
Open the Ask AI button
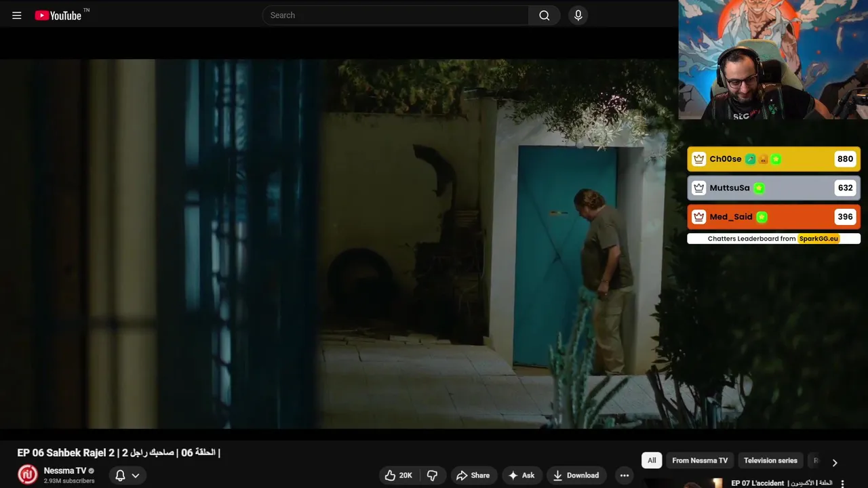[521, 475]
